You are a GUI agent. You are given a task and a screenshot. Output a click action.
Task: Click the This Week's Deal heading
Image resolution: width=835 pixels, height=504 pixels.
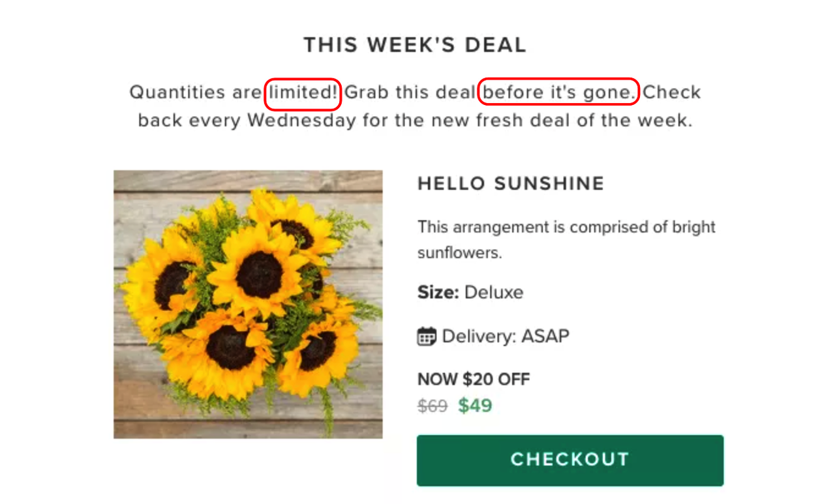pos(415,45)
